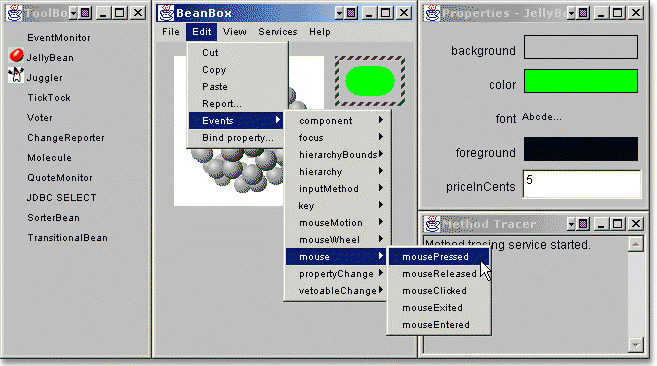Click the purple square icon in Properties title bar
The width and height of the screenshot is (657, 366).
coord(583,13)
